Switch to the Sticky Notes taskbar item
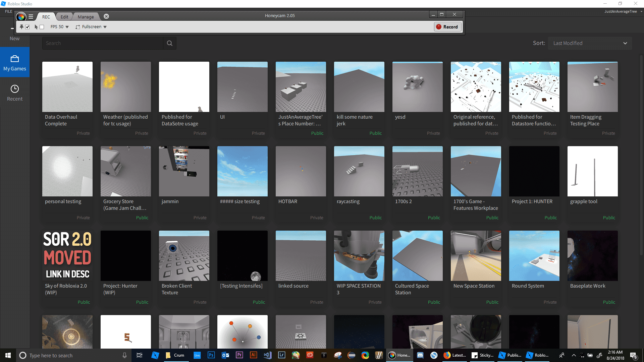The image size is (644, 362). [482, 355]
